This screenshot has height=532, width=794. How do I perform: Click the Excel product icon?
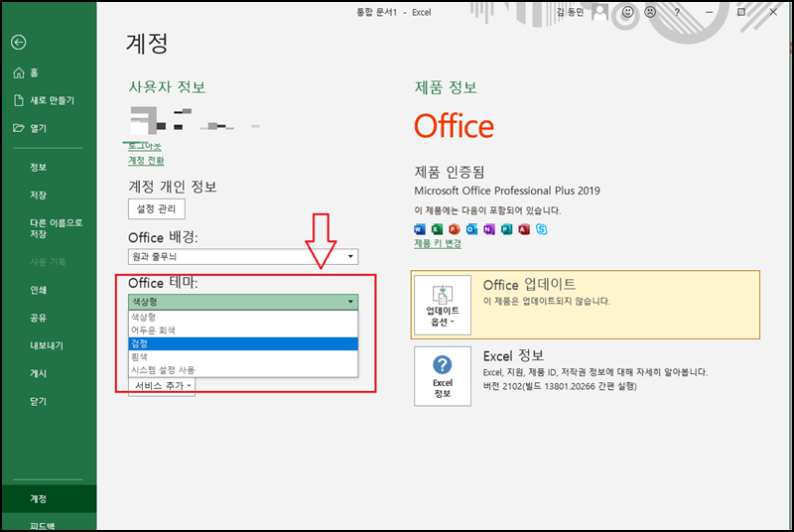[437, 229]
